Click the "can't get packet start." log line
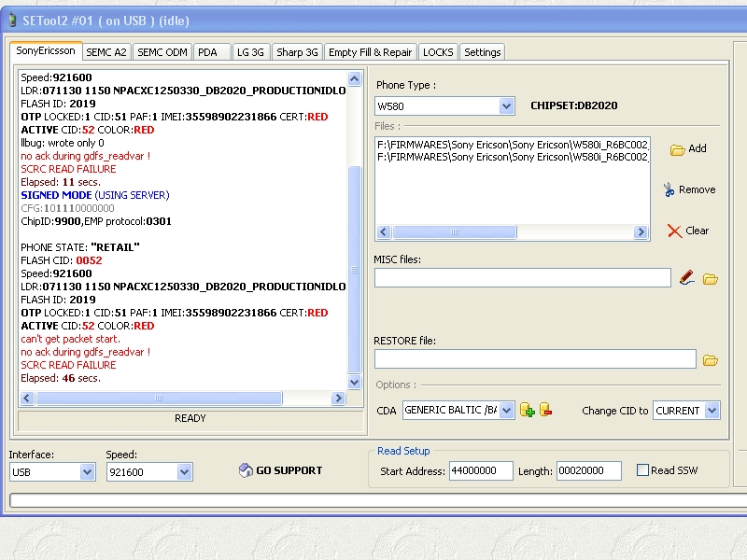Image resolution: width=747 pixels, height=560 pixels. (x=70, y=339)
